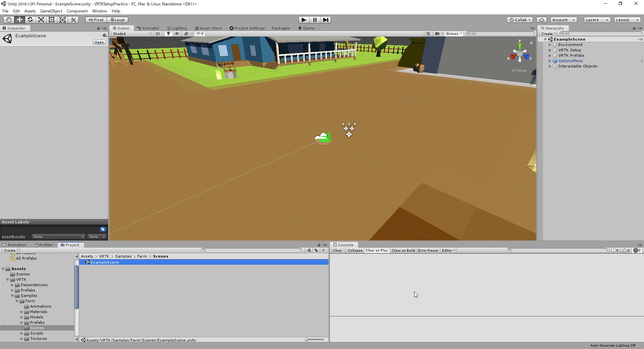Viewport: 644px width, 349px height.
Task: Open Shaded draw mode dropdown
Action: click(x=132, y=34)
